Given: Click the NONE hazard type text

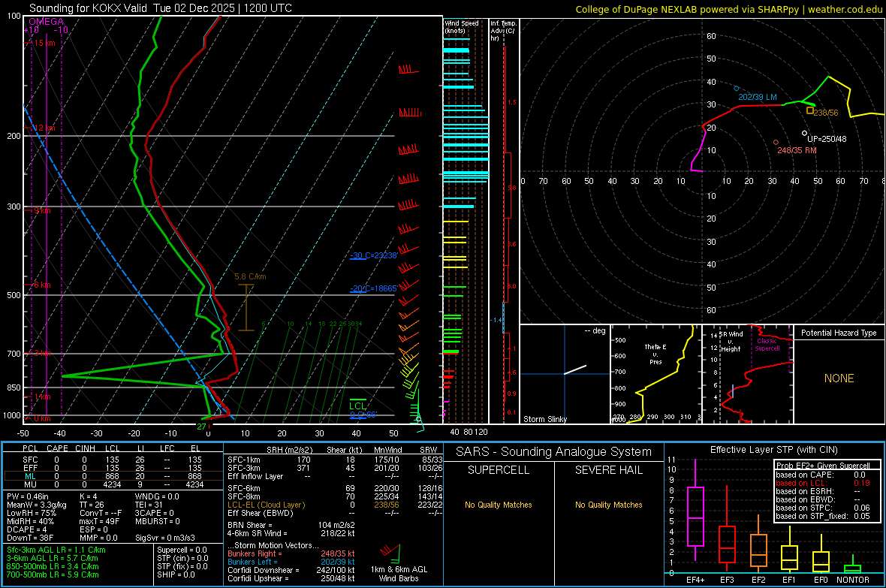Looking at the screenshot, I should [x=839, y=378].
